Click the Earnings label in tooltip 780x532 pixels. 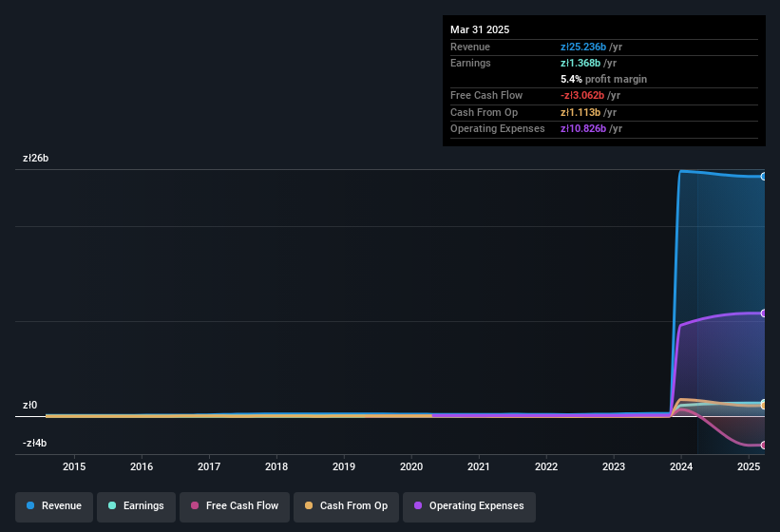point(470,63)
